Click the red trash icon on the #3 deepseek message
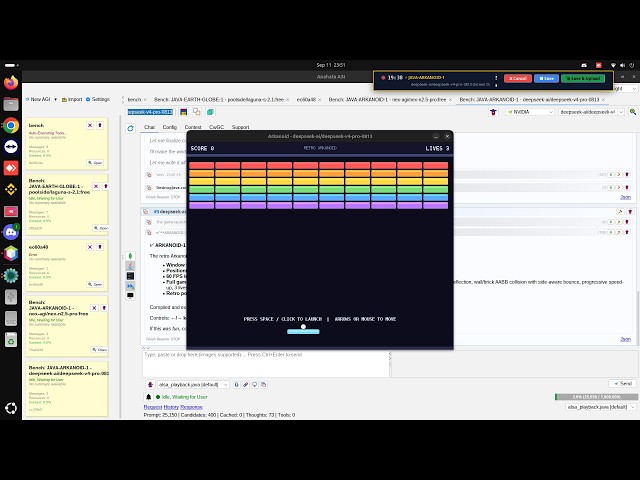This screenshot has height=480, width=640. 630,211
